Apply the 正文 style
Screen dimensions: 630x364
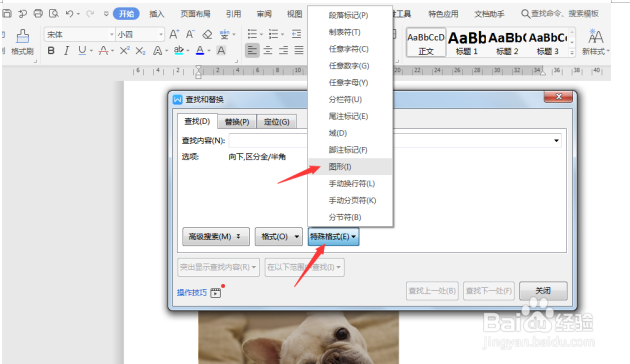pyautogui.click(x=426, y=42)
